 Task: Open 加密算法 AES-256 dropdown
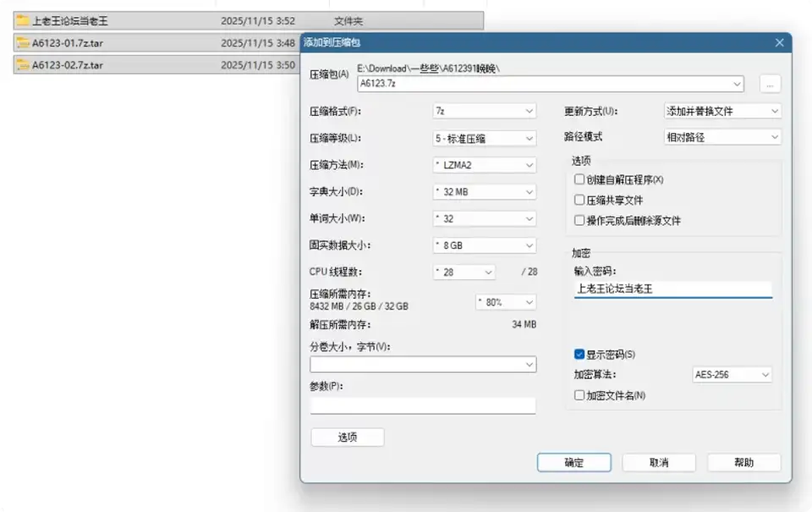(732, 375)
